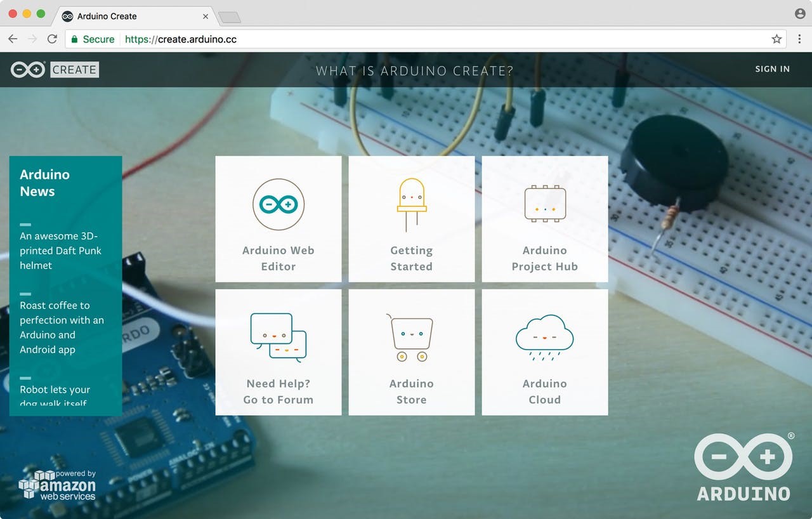Bookmark the page with the star icon
This screenshot has height=519, width=812.
(x=776, y=39)
